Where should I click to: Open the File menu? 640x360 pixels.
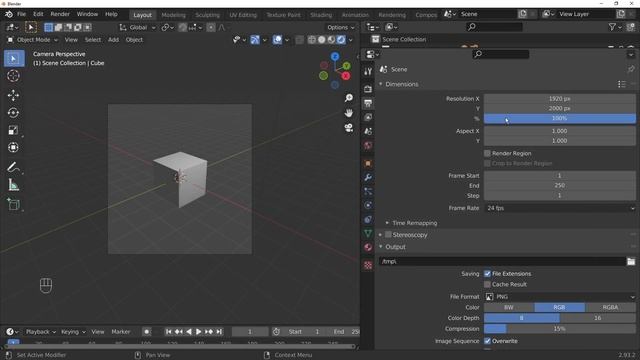(21, 14)
